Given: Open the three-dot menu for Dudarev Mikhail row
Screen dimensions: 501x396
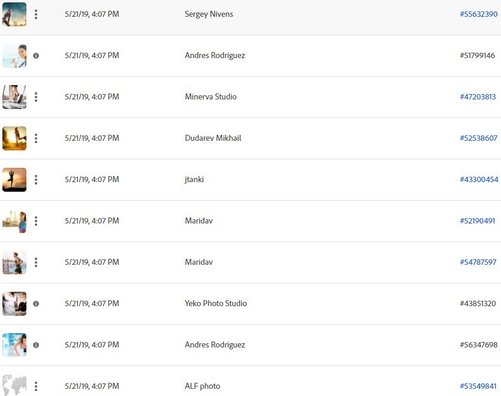Looking at the screenshot, I should 36,138.
